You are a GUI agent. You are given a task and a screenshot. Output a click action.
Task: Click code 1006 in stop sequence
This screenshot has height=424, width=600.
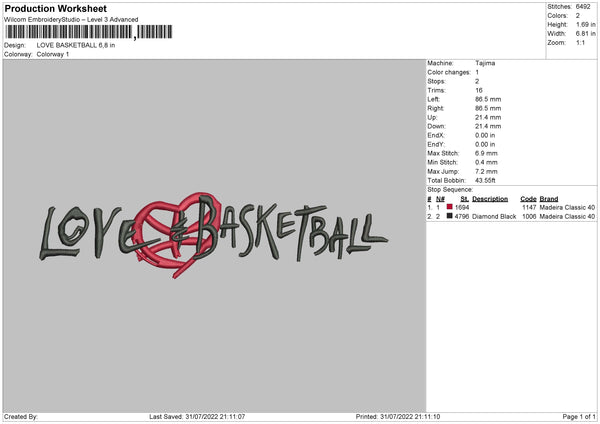click(529, 217)
